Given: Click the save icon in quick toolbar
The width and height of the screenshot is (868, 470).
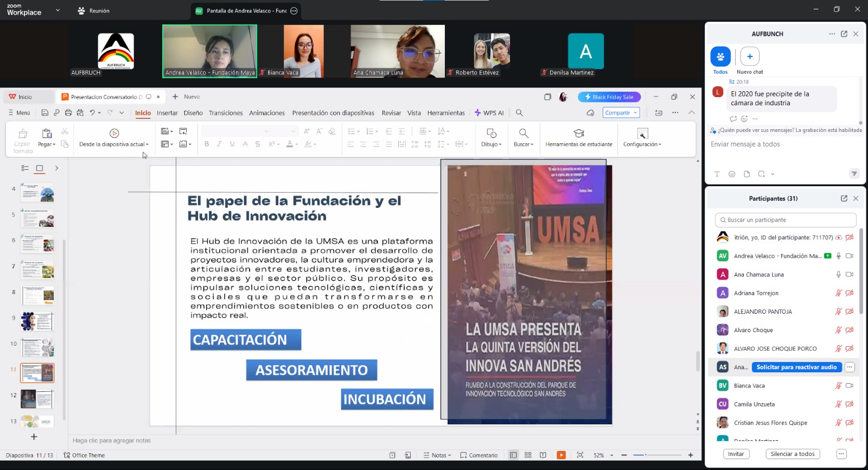Looking at the screenshot, I should pos(45,113).
